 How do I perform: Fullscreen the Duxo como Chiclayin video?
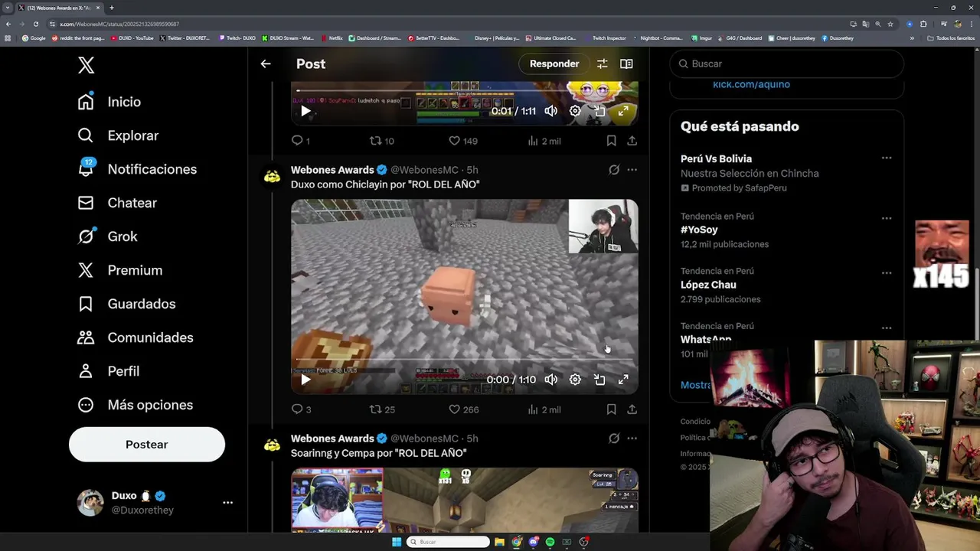point(623,380)
